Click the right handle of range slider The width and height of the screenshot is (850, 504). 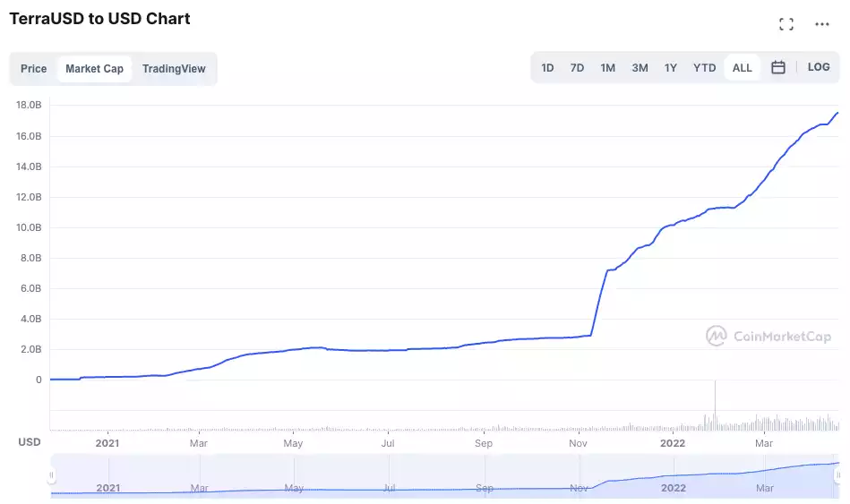pos(838,475)
